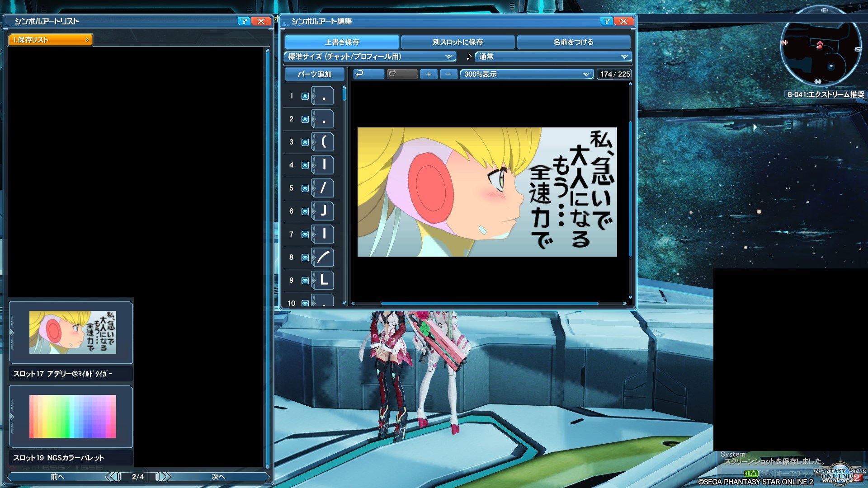Toggle visibility eye of layer 3

305,142
